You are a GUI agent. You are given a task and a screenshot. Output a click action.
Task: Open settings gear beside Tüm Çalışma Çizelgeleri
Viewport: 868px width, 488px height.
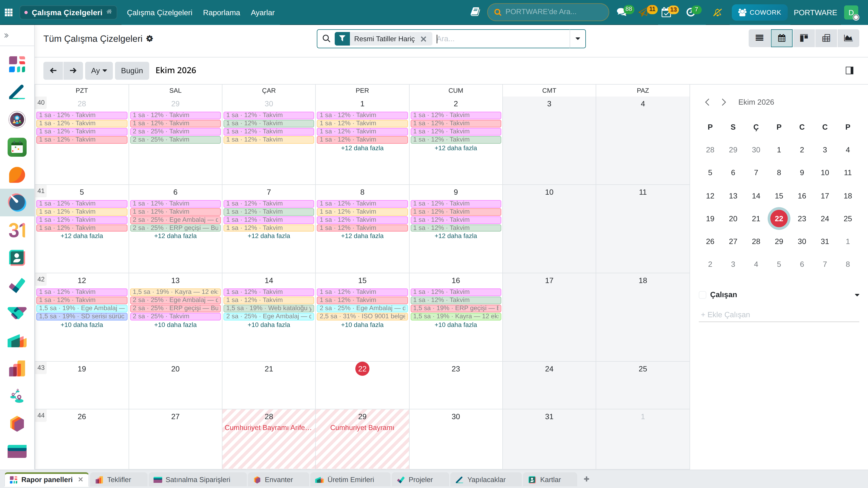(x=150, y=38)
